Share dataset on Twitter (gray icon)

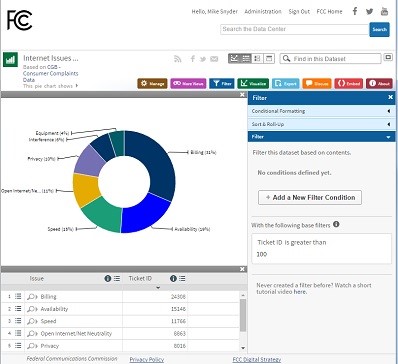point(203,59)
